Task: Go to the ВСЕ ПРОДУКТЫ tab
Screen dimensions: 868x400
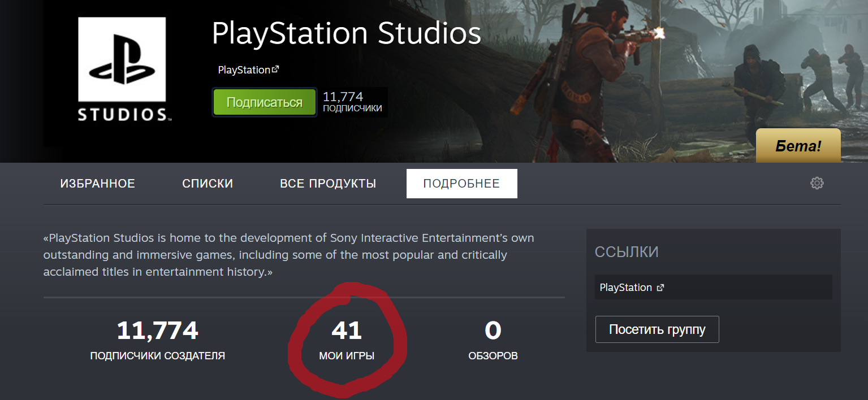Action: (x=328, y=184)
